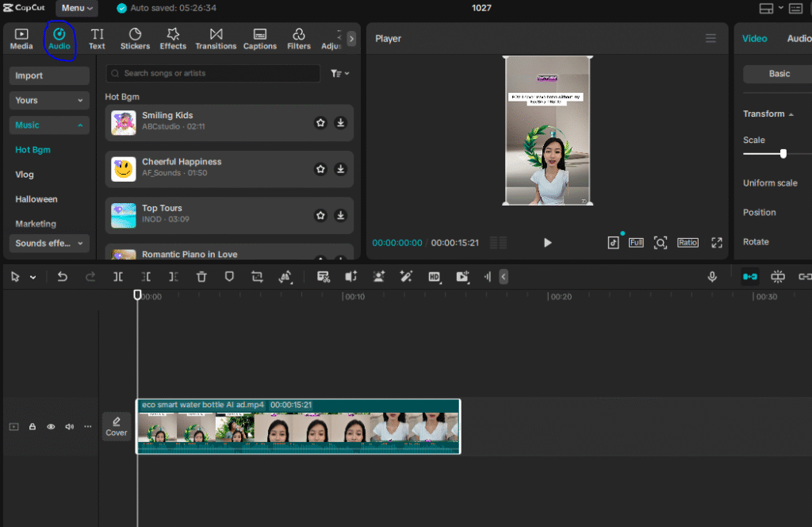Click the Cover button on timeline
This screenshot has height=527, width=812.
tap(117, 426)
